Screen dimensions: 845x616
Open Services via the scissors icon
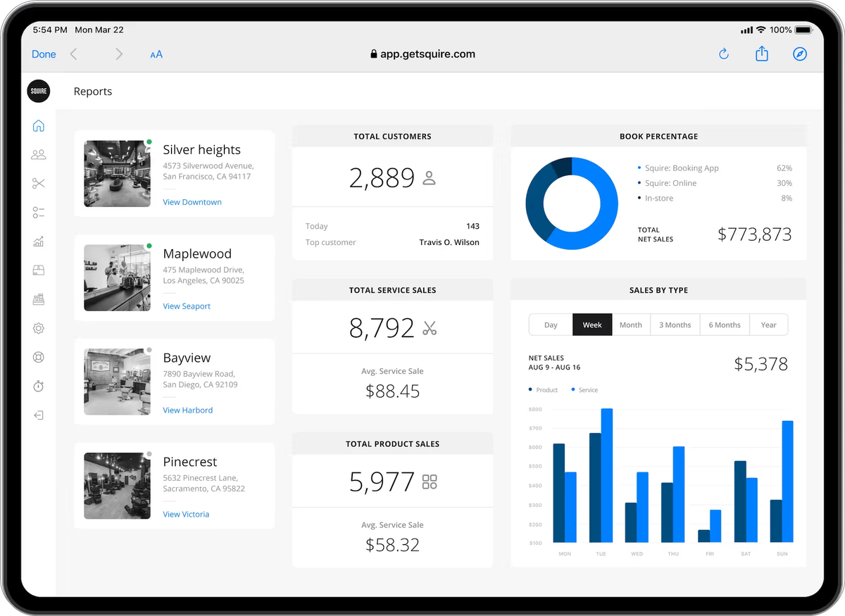coord(39,183)
